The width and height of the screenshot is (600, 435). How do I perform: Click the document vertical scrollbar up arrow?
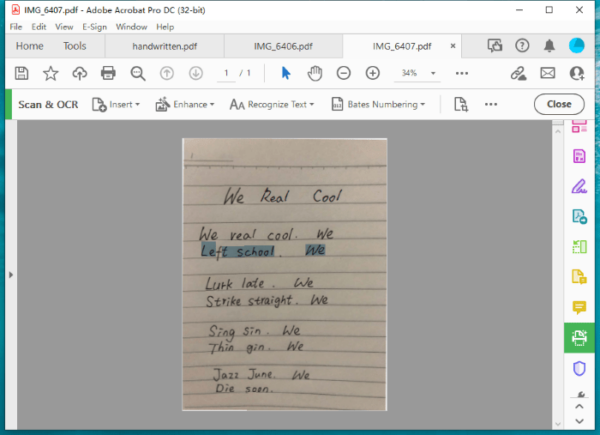click(558, 131)
